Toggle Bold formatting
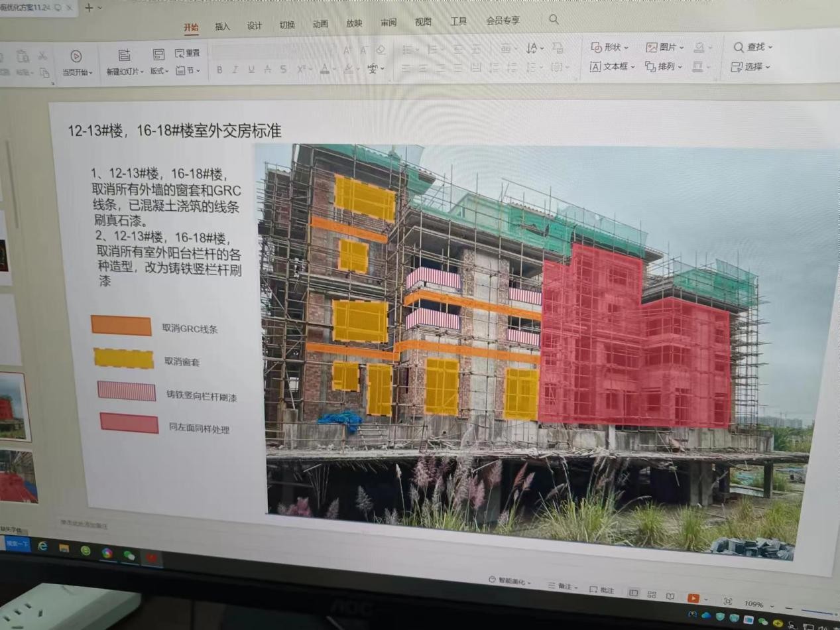Viewport: 840px width, 630px height. [219, 70]
